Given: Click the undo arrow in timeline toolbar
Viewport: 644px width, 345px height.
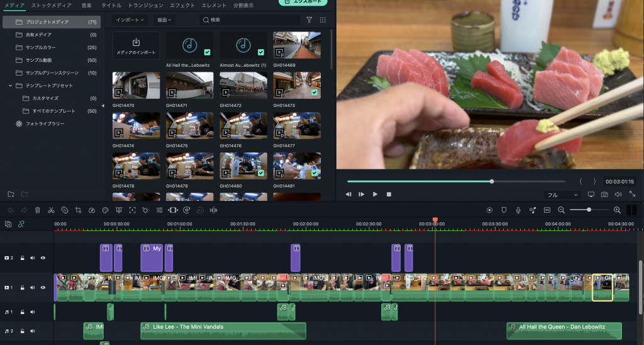Looking at the screenshot, I should pos(11,210).
